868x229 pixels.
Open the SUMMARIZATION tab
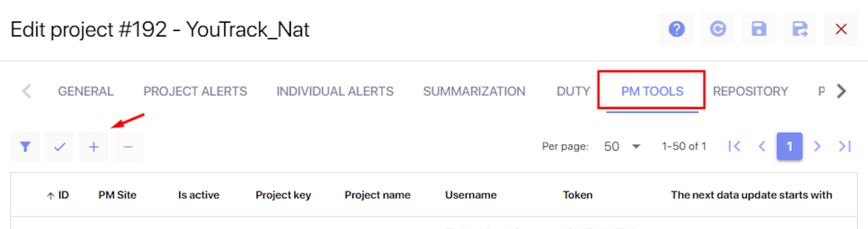pyautogui.click(x=474, y=91)
